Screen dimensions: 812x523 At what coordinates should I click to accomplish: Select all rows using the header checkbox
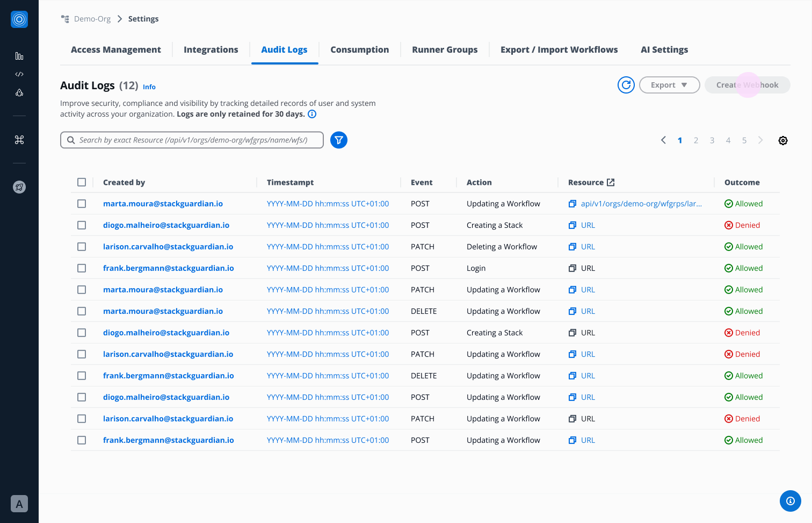point(82,182)
